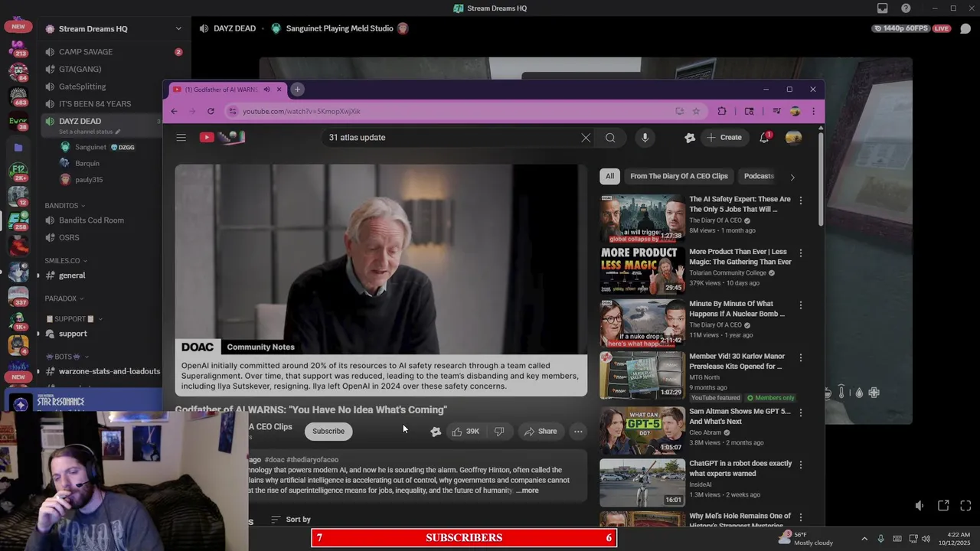The image size is (980, 551).
Task: Go back in the browser window
Action: (175, 112)
